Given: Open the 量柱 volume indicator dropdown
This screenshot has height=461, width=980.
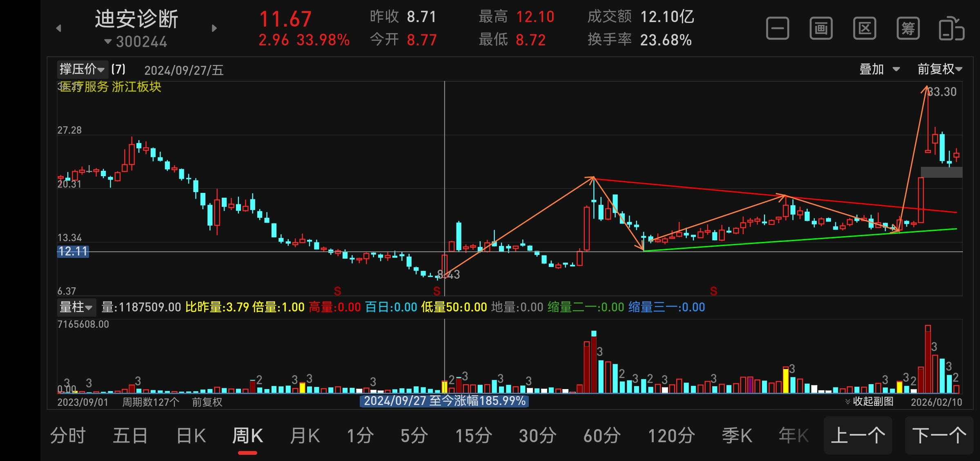Looking at the screenshot, I should pyautogui.click(x=76, y=307).
